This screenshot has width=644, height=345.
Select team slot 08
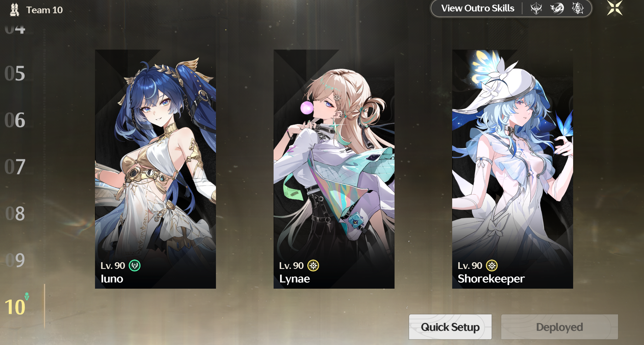click(15, 213)
